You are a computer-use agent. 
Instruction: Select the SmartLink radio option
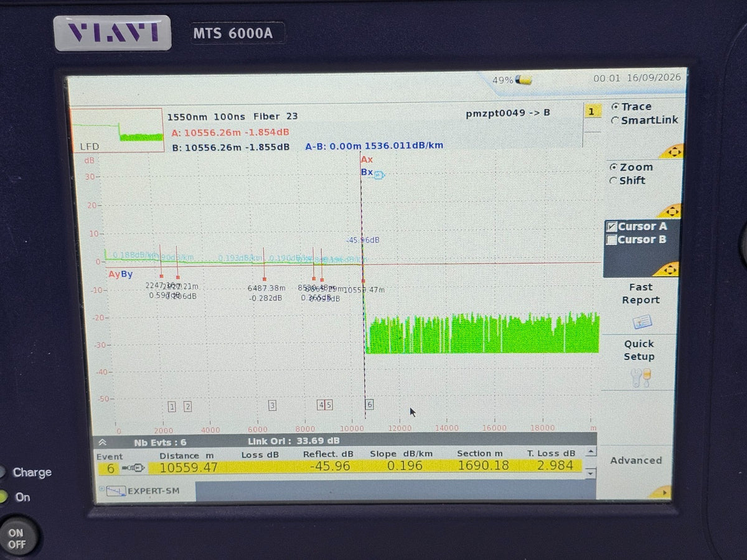coord(616,120)
